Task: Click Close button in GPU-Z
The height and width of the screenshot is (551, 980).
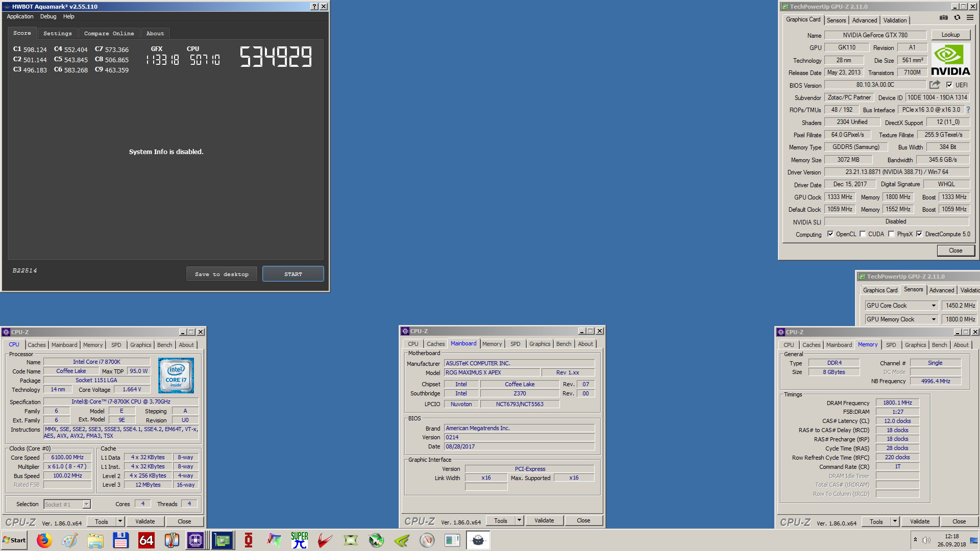Action: pos(955,251)
